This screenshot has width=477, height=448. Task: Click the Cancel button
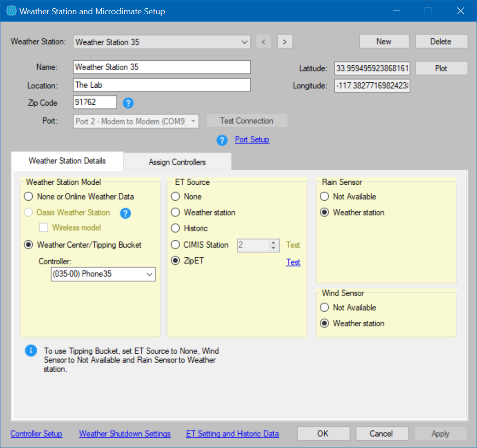381,433
